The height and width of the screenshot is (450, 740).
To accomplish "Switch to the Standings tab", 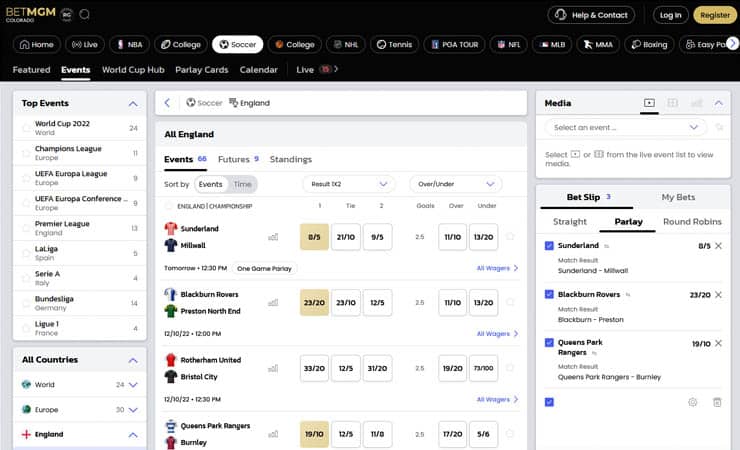I will point(291,159).
